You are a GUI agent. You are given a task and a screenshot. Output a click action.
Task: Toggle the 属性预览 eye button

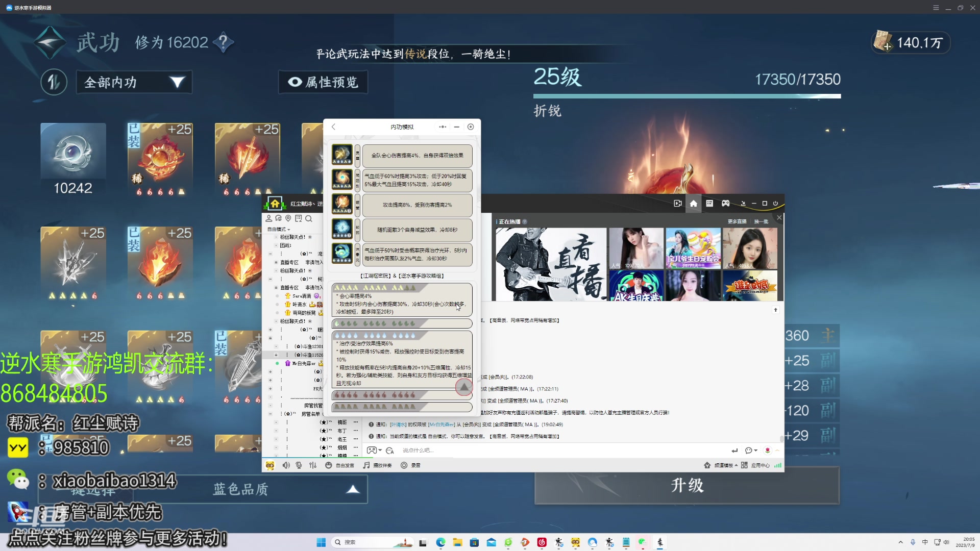pos(323,82)
